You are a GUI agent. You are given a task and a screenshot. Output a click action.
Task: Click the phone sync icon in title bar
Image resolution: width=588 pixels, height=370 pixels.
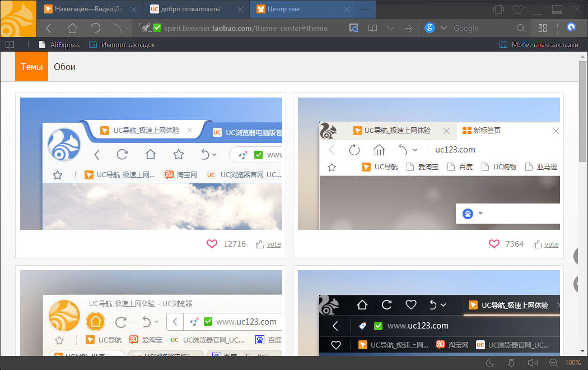[498, 10]
